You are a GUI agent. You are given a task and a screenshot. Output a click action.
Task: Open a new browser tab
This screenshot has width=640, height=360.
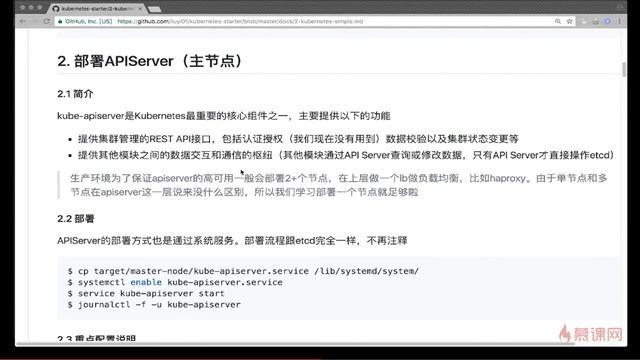(x=155, y=9)
